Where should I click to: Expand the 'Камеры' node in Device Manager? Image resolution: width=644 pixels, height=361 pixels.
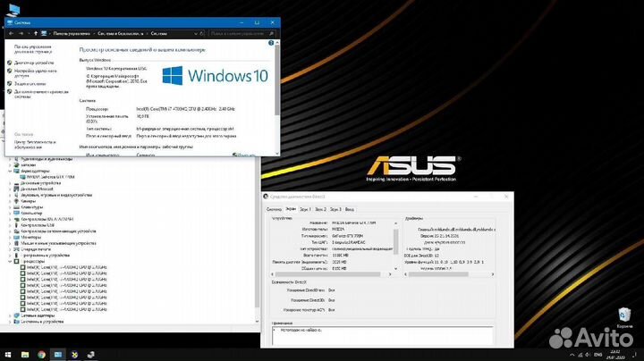tap(10, 201)
